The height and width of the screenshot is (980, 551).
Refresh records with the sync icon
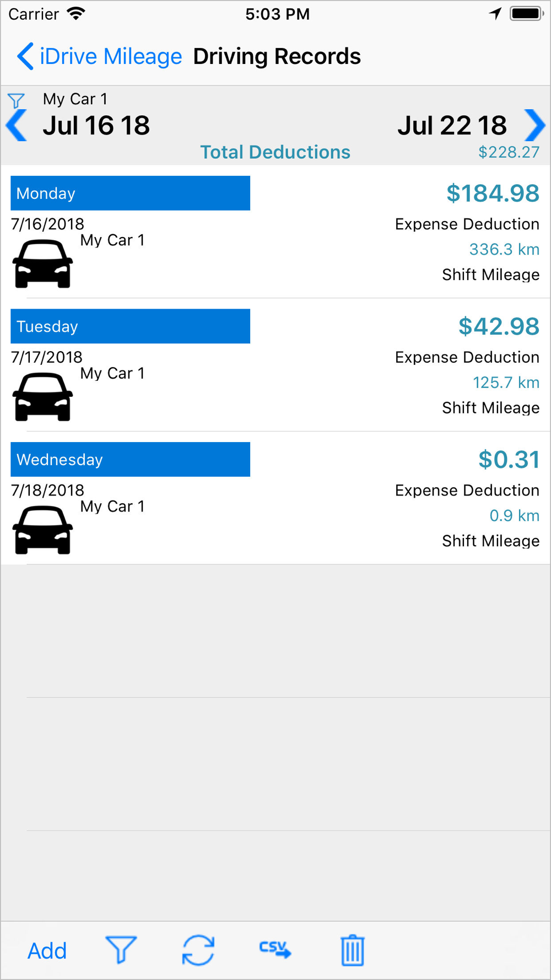198,950
